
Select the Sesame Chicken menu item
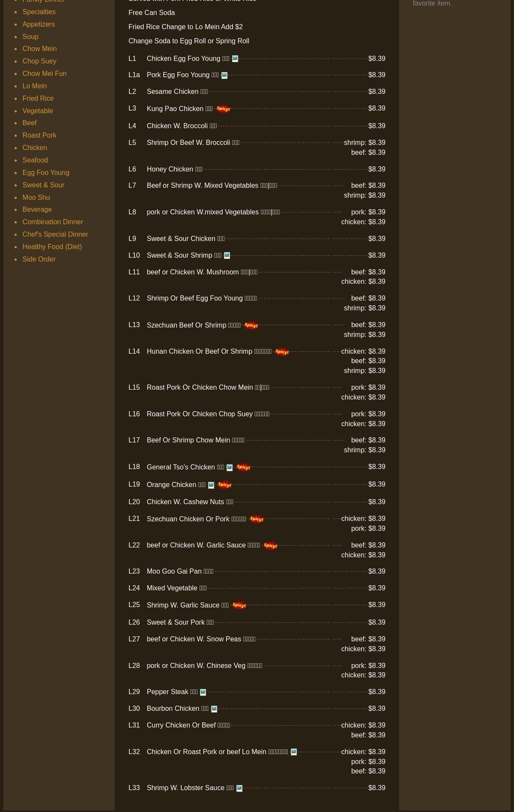[172, 91]
